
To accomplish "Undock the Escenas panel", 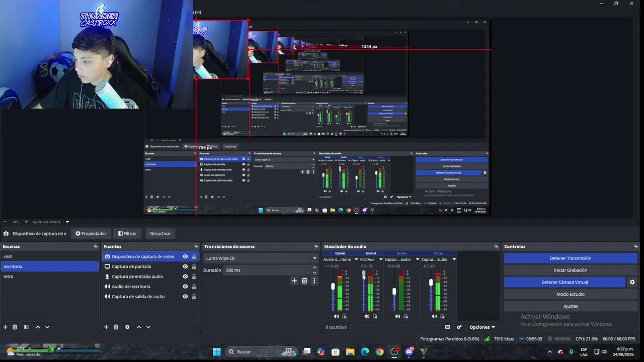I will [x=96, y=246].
